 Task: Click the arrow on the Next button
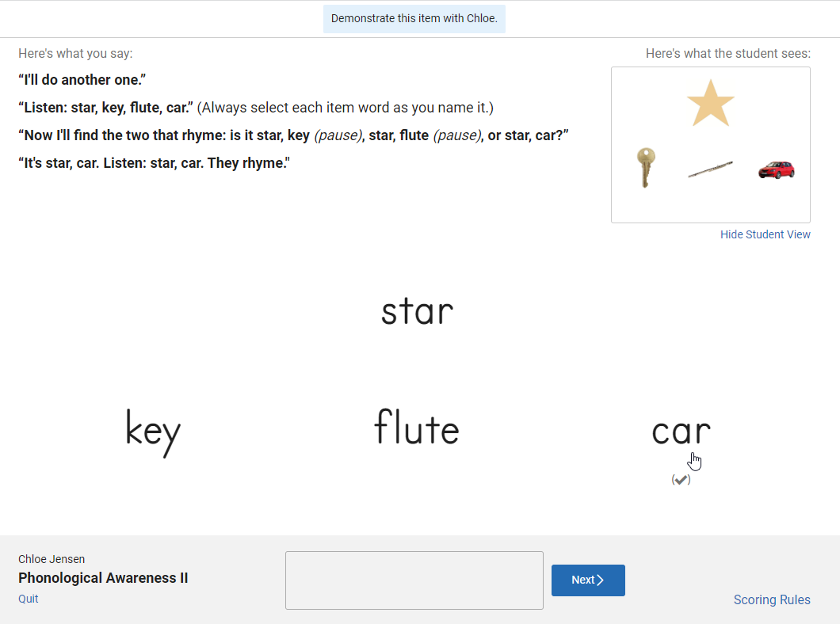tap(601, 580)
